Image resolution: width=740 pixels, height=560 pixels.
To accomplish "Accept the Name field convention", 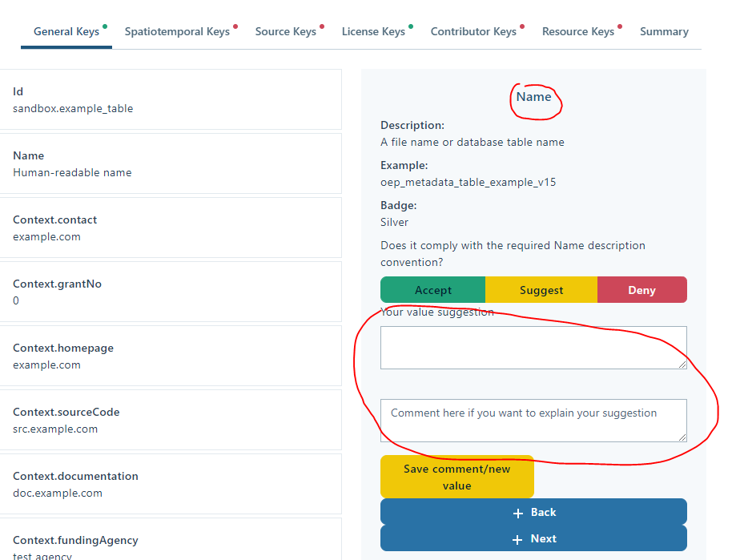I will (432, 289).
